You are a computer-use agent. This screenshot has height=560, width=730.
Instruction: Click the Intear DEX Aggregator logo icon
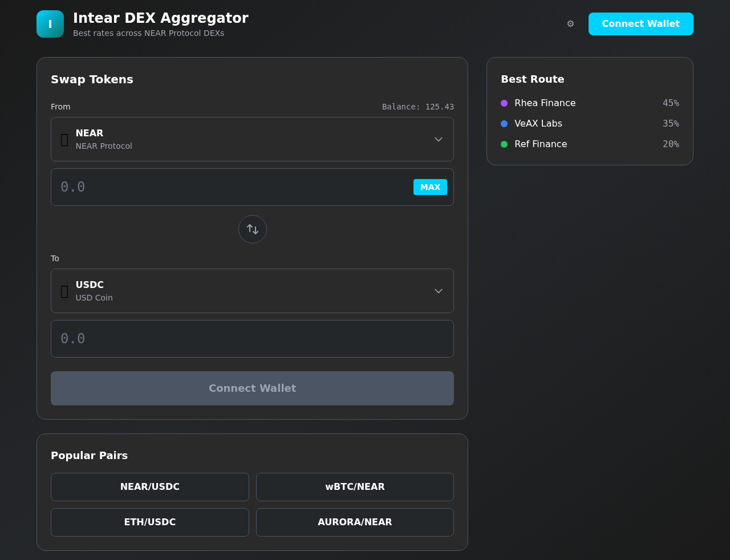click(50, 23)
